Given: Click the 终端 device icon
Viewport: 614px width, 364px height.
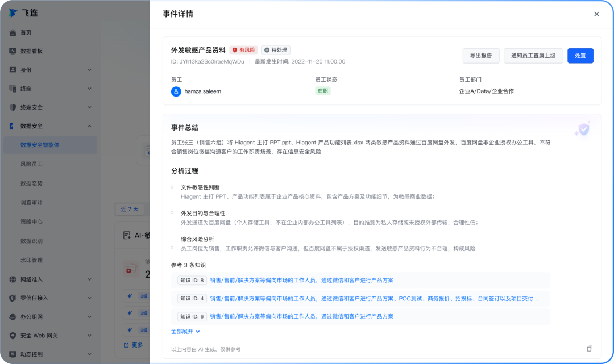Looking at the screenshot, I should point(13,89).
